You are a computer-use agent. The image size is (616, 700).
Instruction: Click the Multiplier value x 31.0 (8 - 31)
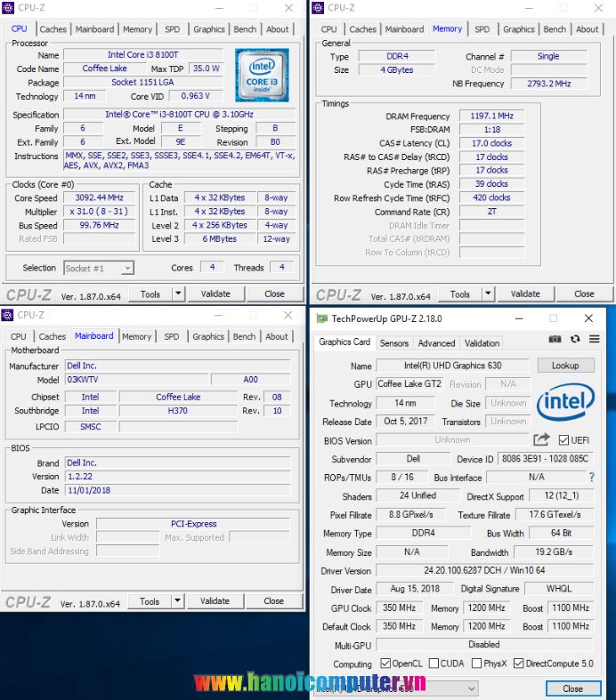point(99,211)
